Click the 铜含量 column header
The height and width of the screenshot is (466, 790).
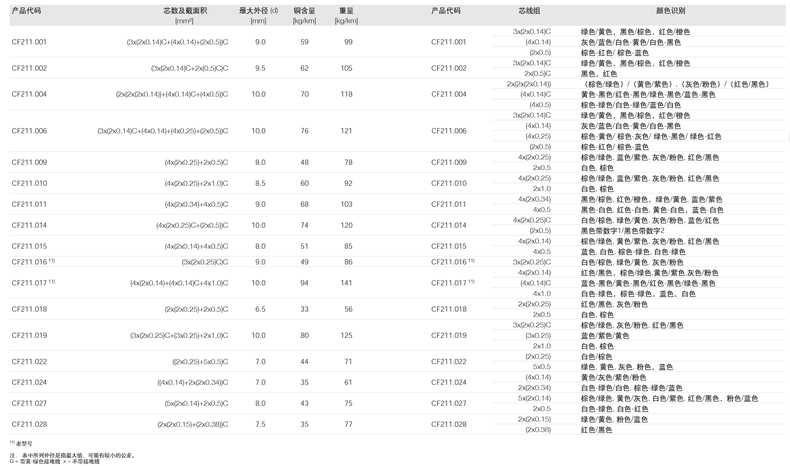[304, 9]
